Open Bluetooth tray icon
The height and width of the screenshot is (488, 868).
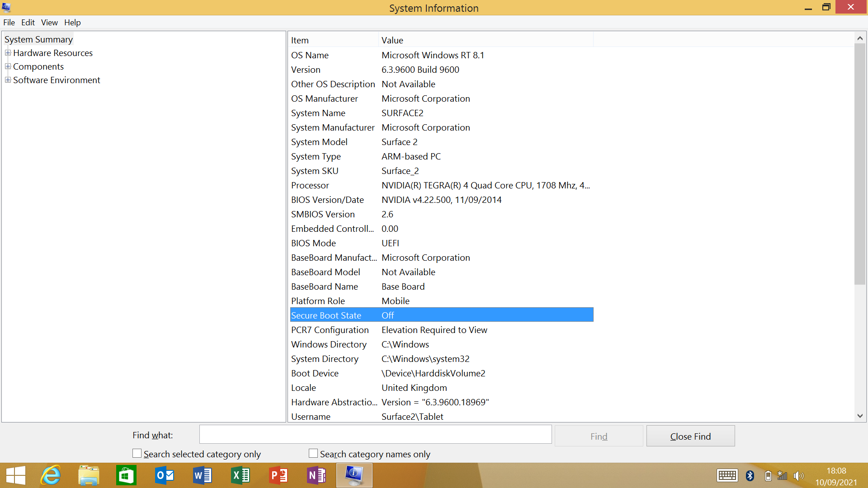pos(750,475)
